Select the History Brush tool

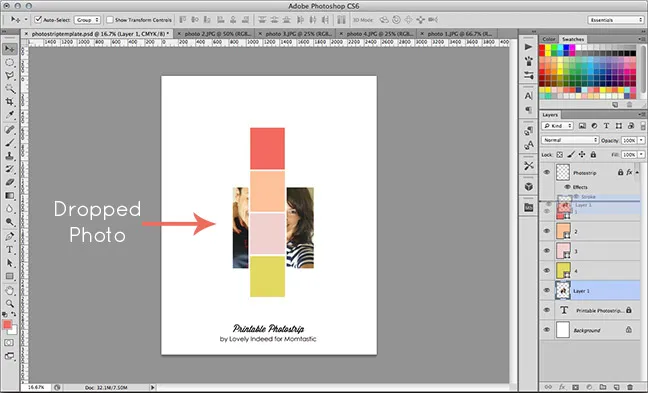pos(10,169)
